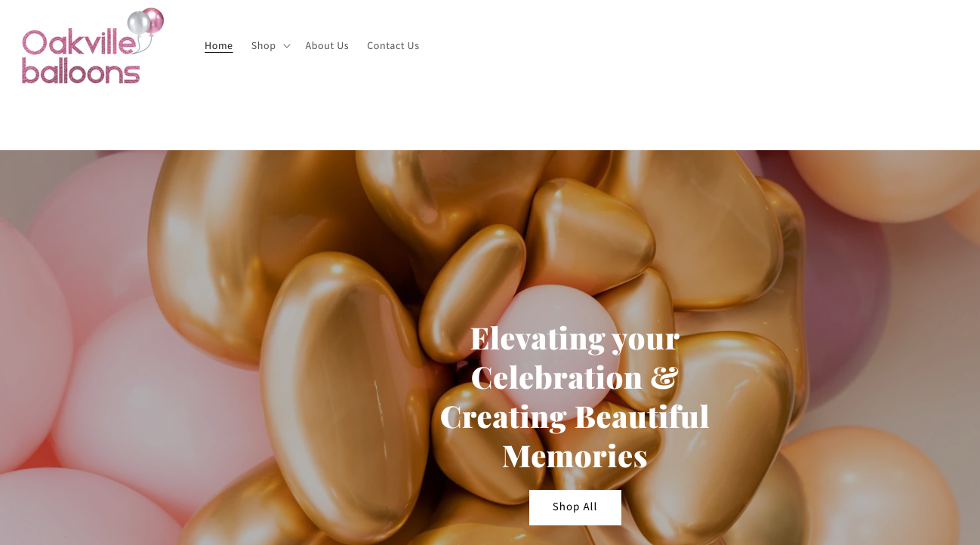Click the Oakville balloons logo
This screenshot has width=980, height=545.
pos(93,45)
